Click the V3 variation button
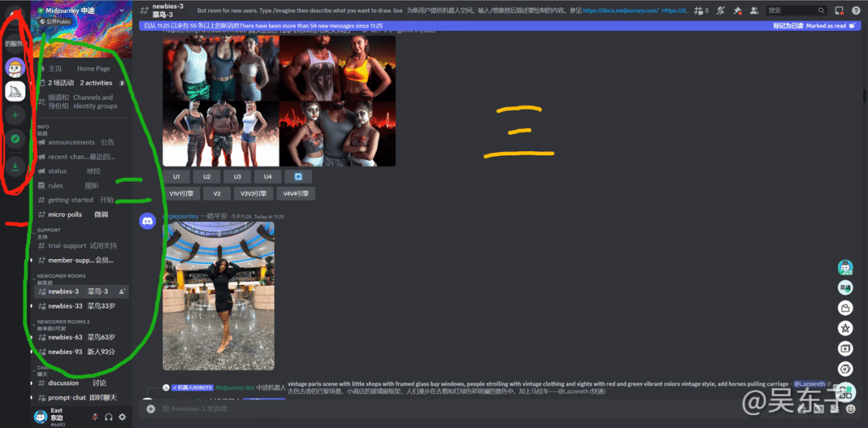868x428 pixels. [x=253, y=194]
